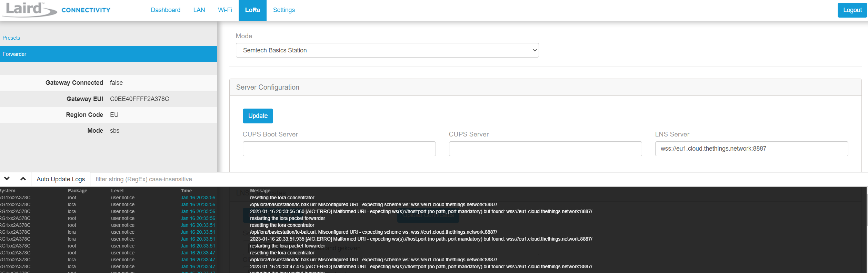
Task: Go to the Settings tab
Action: [284, 10]
